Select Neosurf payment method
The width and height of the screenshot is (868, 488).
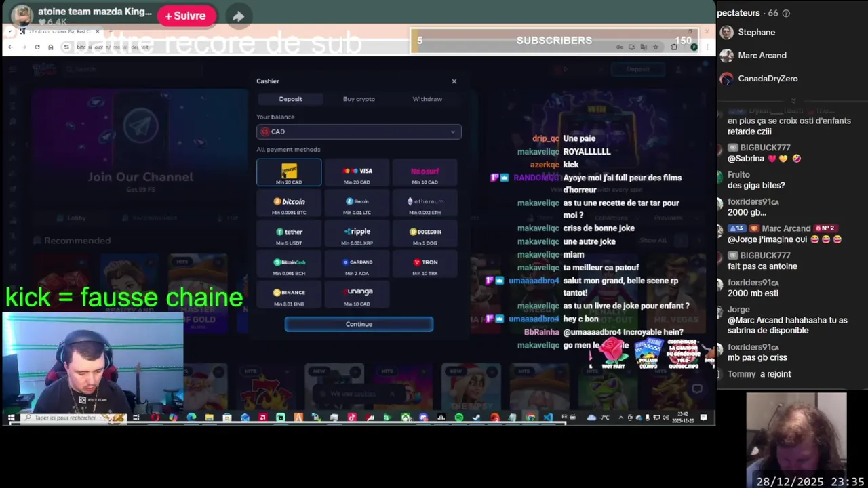425,173
